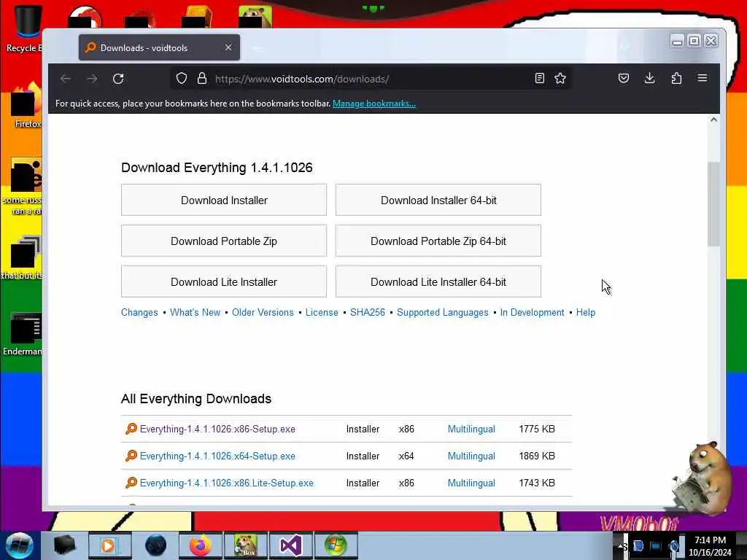
Task: Click the Download Portable Zip button
Action: click(224, 241)
